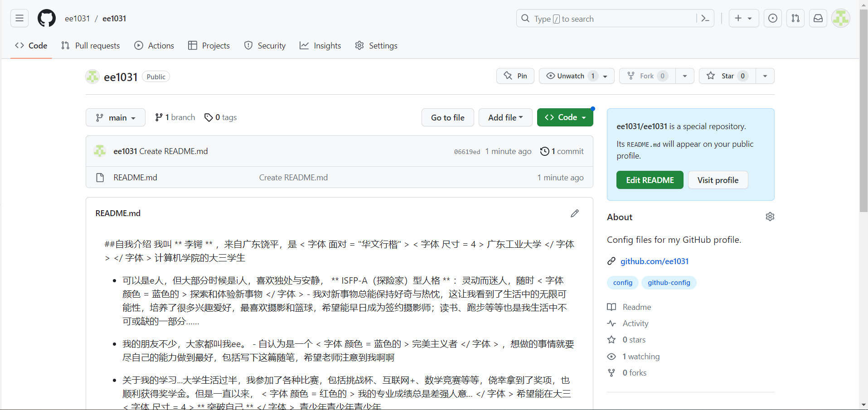Click the pulse icon beside Activity
The image size is (868, 410).
coord(611,323)
